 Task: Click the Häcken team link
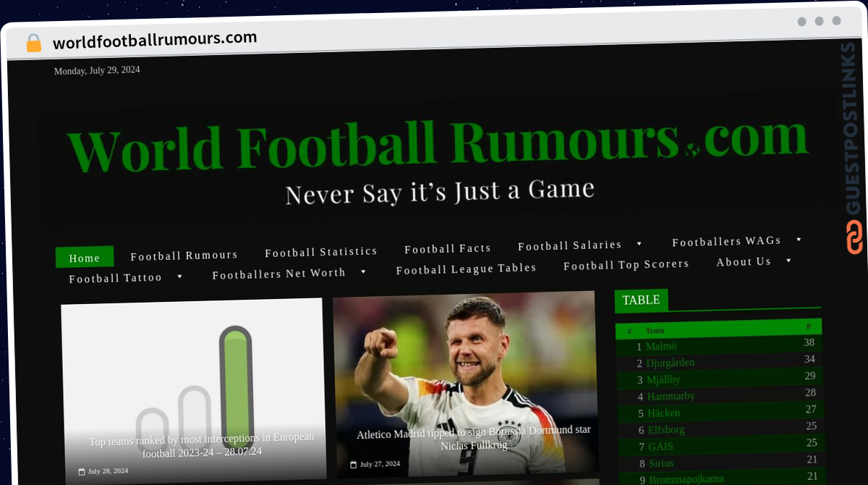(x=664, y=413)
